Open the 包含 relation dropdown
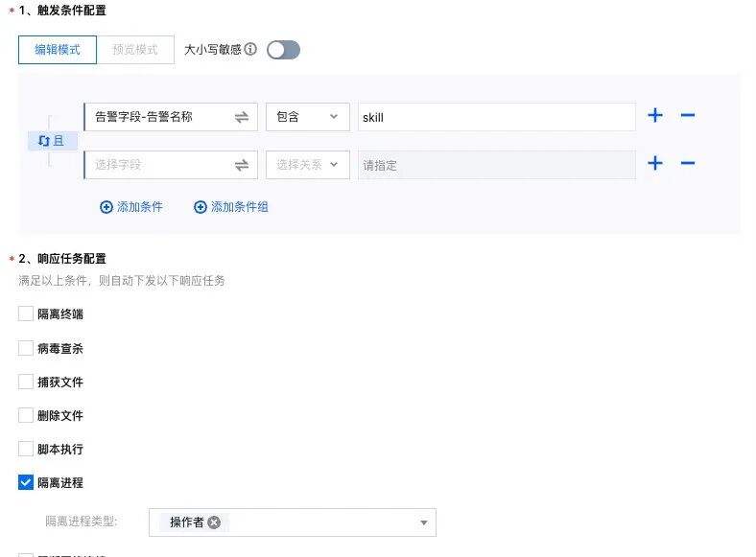This screenshot has height=557, width=756. coord(308,117)
